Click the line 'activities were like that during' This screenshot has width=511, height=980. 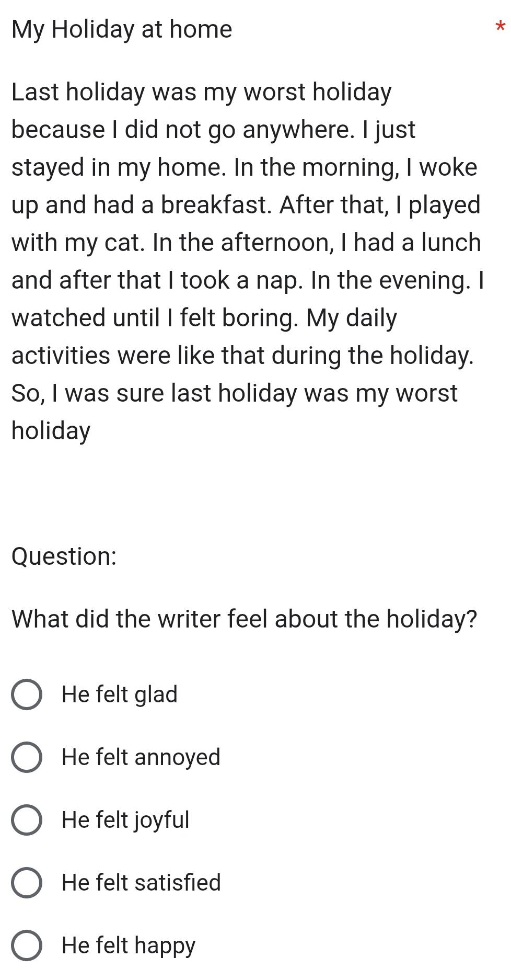click(x=243, y=356)
